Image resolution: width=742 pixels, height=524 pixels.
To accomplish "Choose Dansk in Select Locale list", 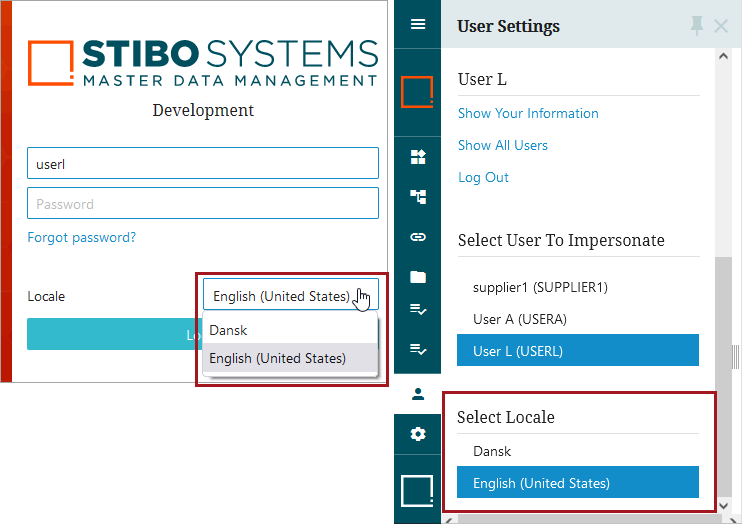I will (578, 451).
